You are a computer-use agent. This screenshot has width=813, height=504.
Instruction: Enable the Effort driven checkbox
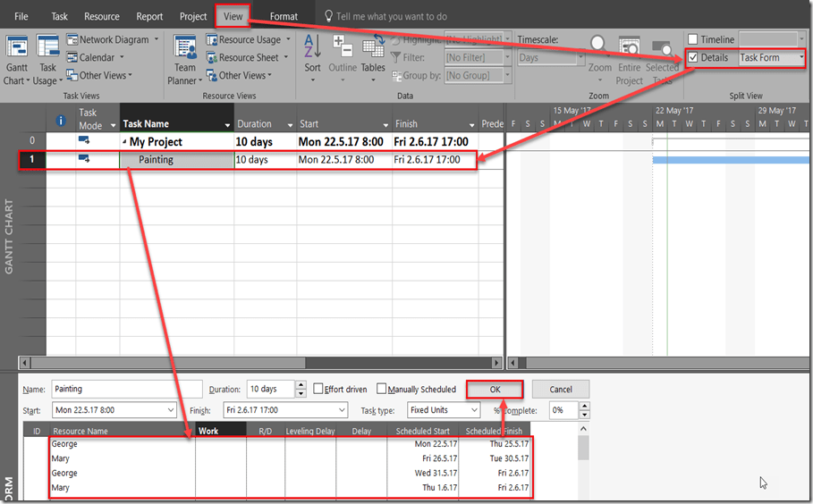(318, 390)
